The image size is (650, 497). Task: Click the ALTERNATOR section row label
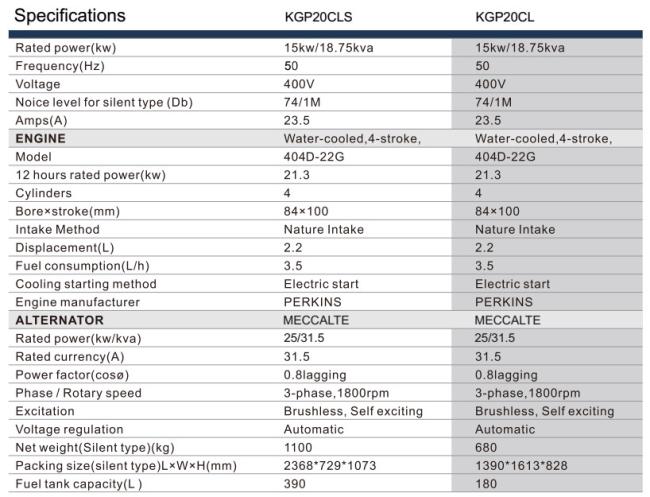coord(59,320)
